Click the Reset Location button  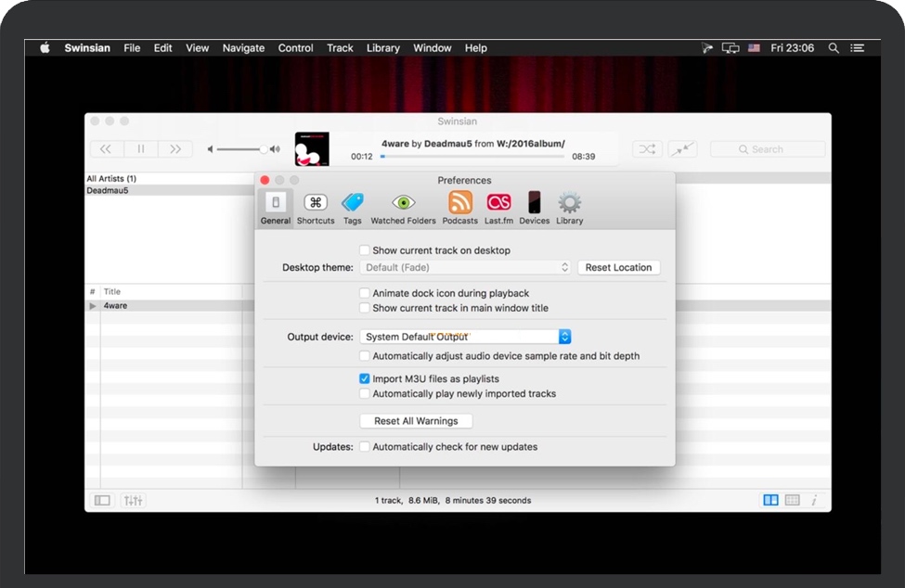618,266
